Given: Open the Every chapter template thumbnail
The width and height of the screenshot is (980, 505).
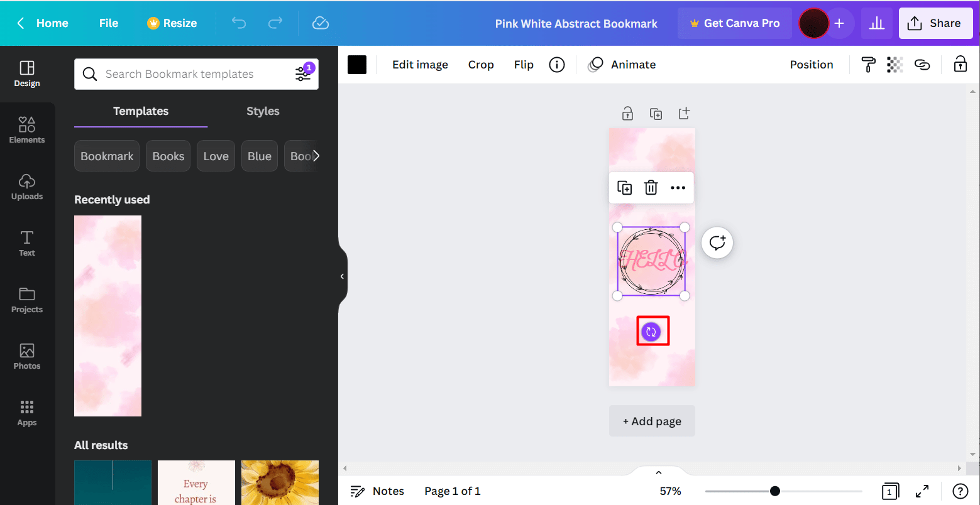Looking at the screenshot, I should [196, 482].
